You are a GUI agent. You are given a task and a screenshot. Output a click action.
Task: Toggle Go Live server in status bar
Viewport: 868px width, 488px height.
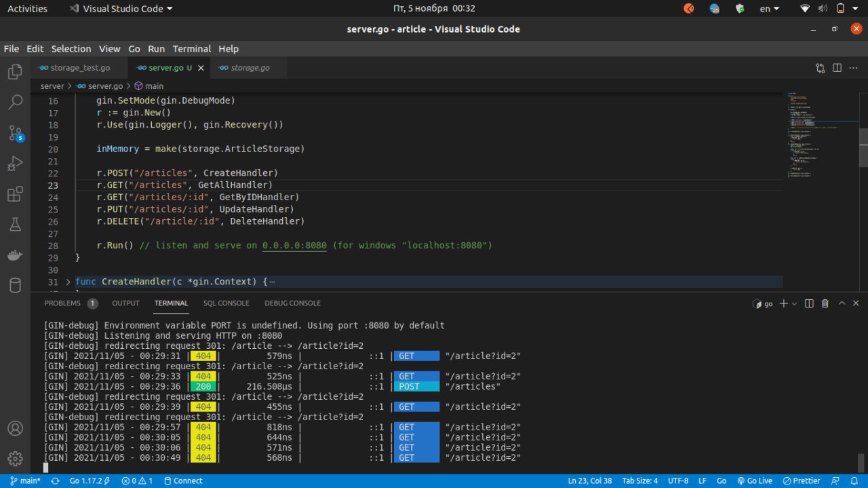click(x=755, y=481)
